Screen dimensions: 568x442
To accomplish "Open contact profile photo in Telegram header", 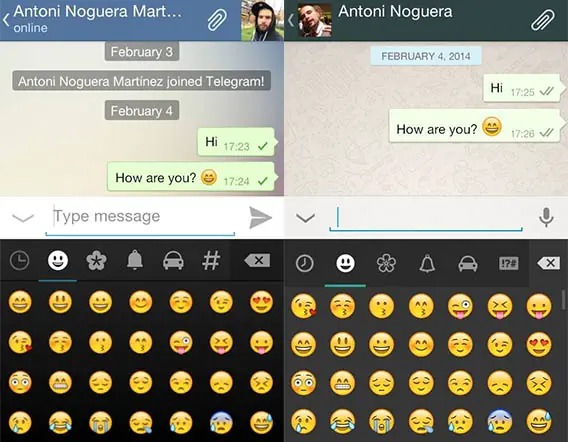I will [x=263, y=20].
